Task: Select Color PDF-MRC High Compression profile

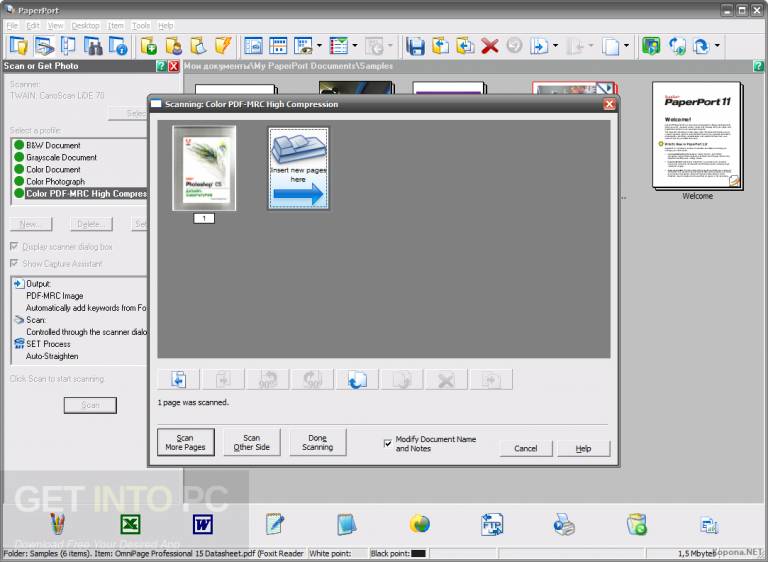Action: (79, 194)
